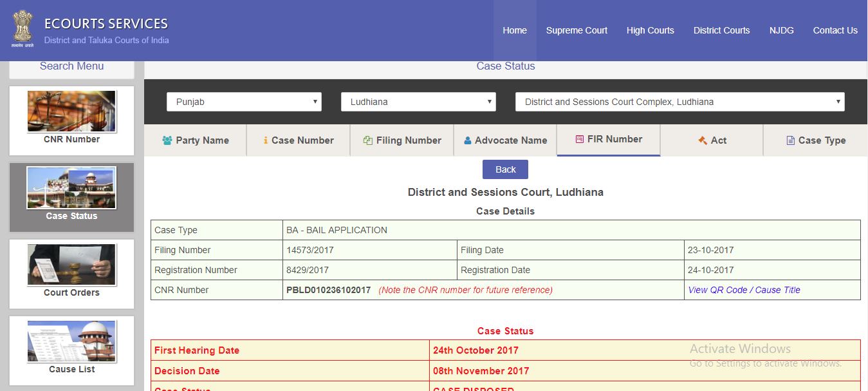Viewport: 868px width, 391px height.
Task: Click the Party Name people icon
Action: [x=167, y=140]
